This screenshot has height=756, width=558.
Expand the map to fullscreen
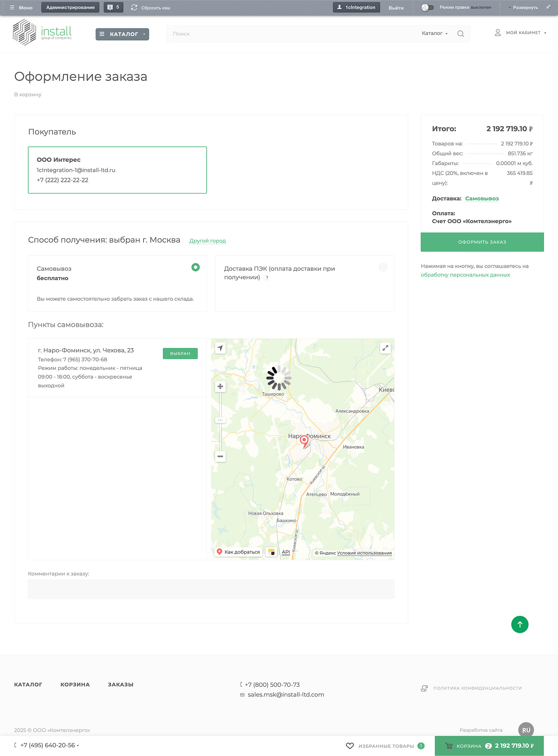coord(385,348)
